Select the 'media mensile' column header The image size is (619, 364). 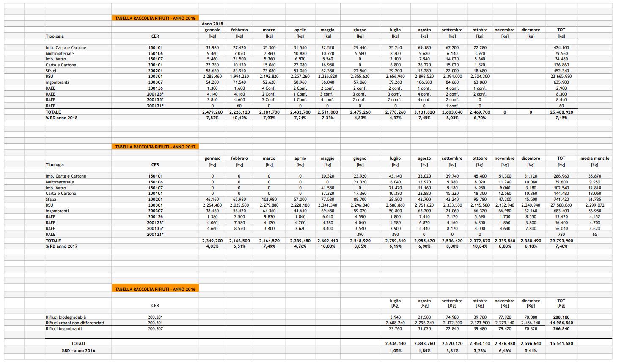(x=594, y=159)
